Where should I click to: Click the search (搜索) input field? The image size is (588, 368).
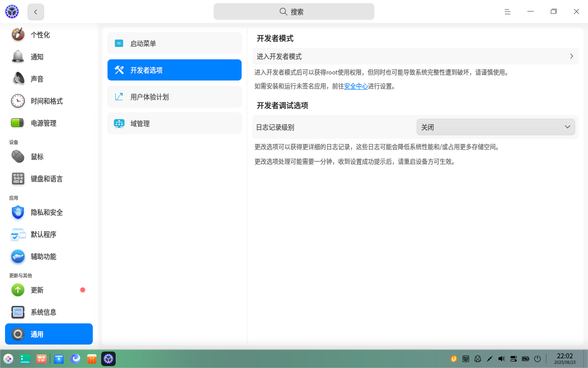tap(294, 12)
